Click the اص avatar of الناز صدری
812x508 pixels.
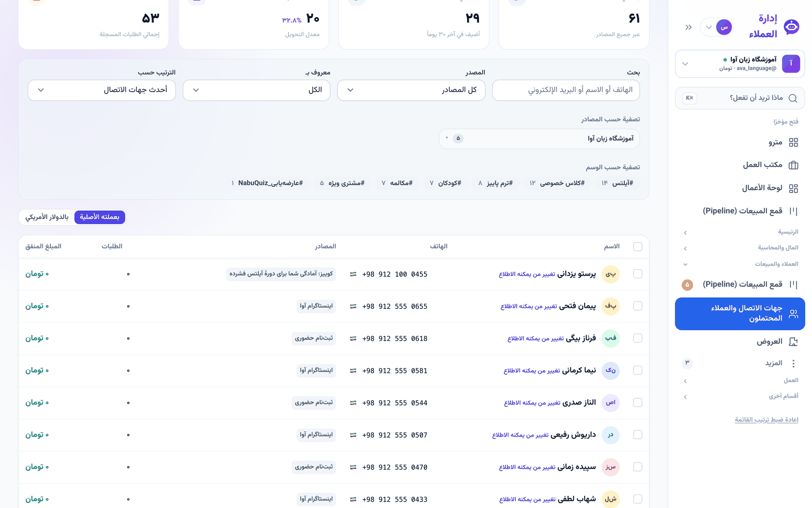tap(610, 402)
